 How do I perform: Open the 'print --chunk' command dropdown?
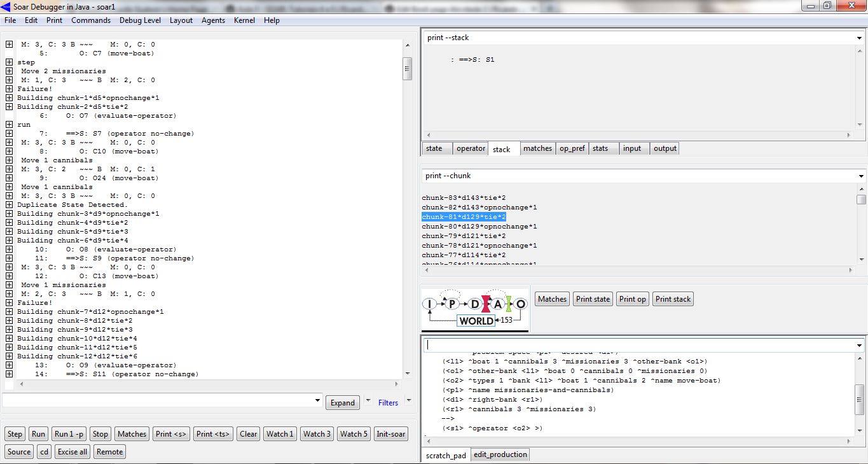pos(860,176)
